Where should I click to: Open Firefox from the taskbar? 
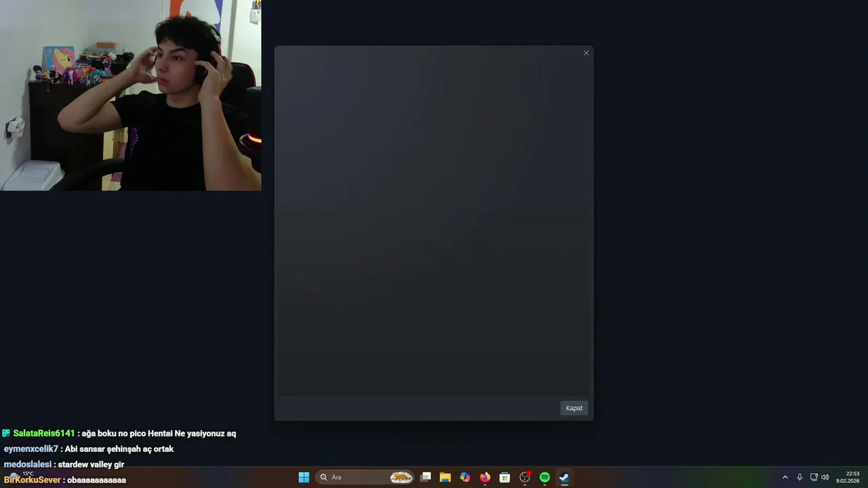[x=485, y=477]
